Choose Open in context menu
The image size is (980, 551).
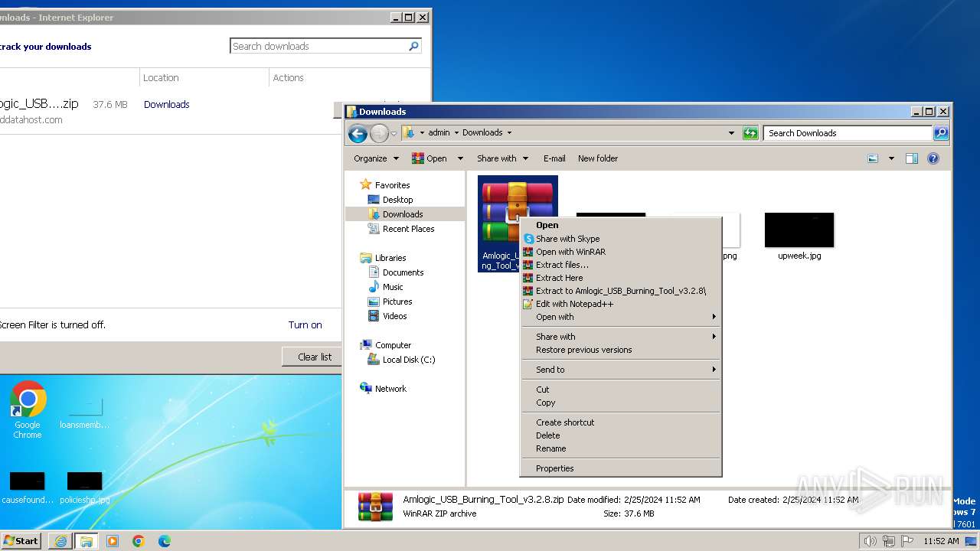tap(620, 225)
